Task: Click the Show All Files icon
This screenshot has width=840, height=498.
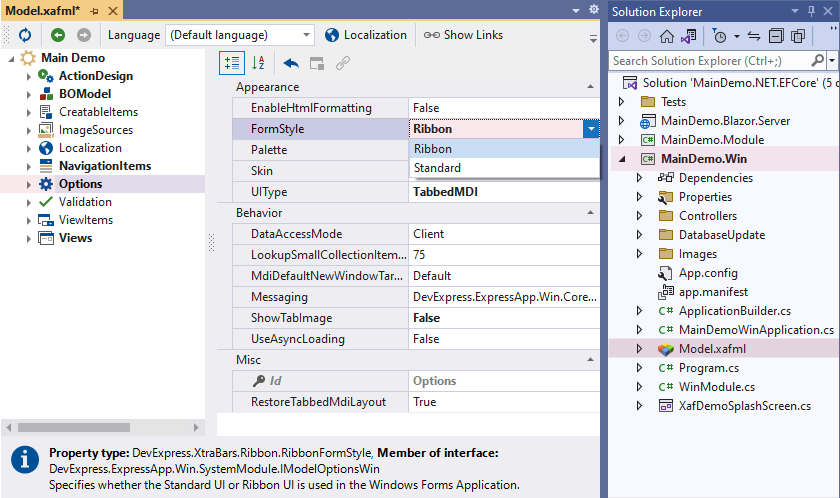Action: point(798,36)
